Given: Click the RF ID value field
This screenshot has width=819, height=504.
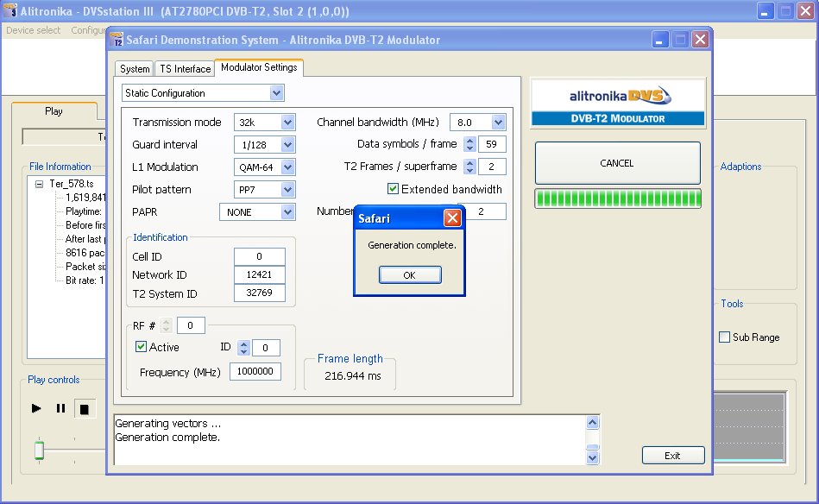Looking at the screenshot, I should click(x=266, y=348).
